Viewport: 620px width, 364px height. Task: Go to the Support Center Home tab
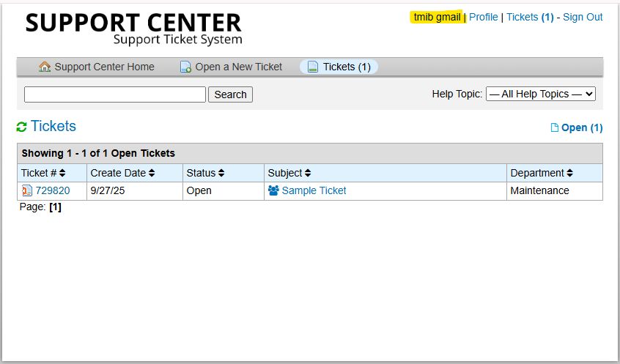(104, 67)
